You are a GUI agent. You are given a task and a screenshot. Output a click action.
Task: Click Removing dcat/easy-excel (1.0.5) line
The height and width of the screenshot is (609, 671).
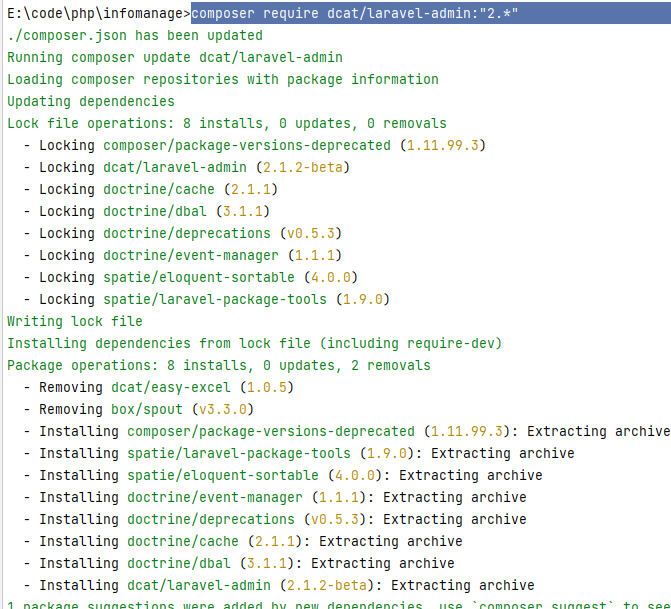coord(159,387)
